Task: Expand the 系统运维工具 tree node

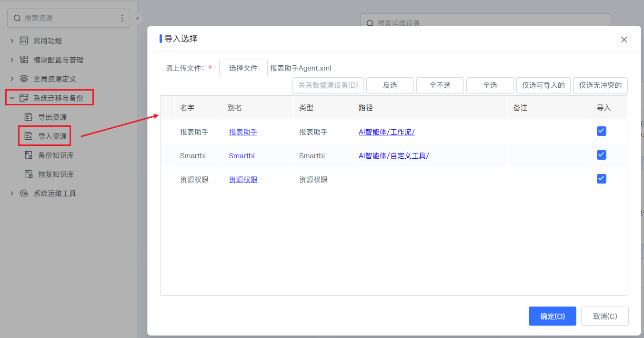Action: tap(12, 194)
